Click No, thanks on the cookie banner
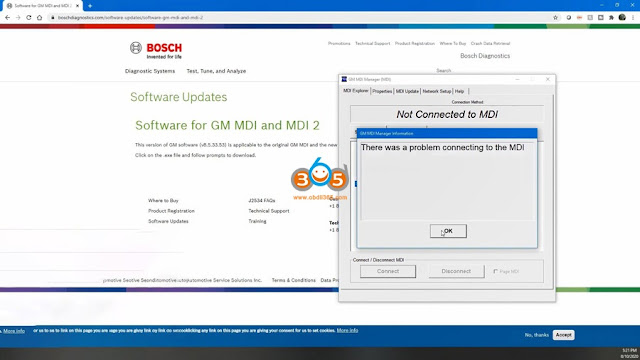The width and height of the screenshot is (640, 360). (537, 335)
